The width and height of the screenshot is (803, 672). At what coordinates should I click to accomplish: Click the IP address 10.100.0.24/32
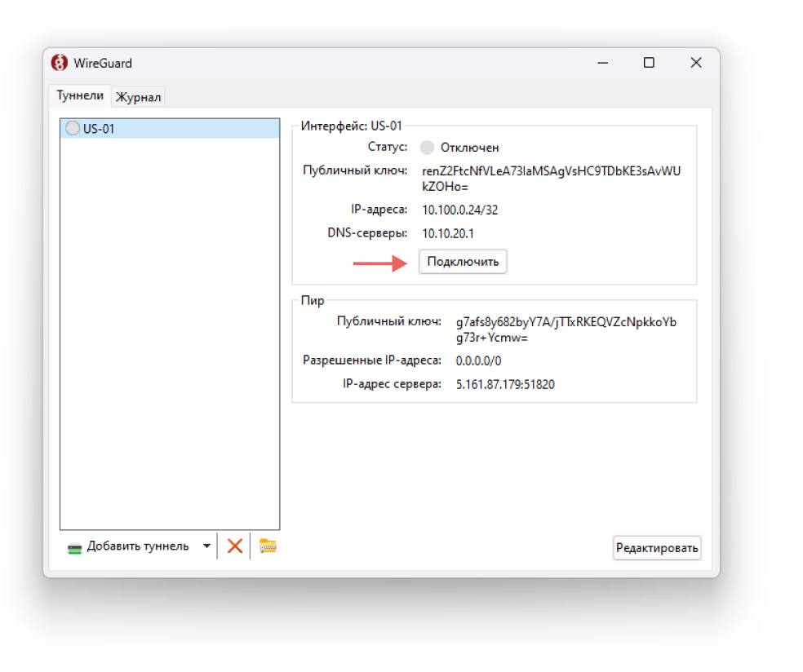(460, 210)
